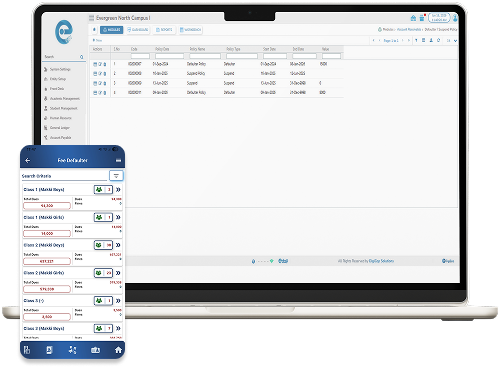Tap Total Dues box under Class 1 (Makki Boys)
The height and width of the screenshot is (367, 501).
pyautogui.click(x=47, y=206)
